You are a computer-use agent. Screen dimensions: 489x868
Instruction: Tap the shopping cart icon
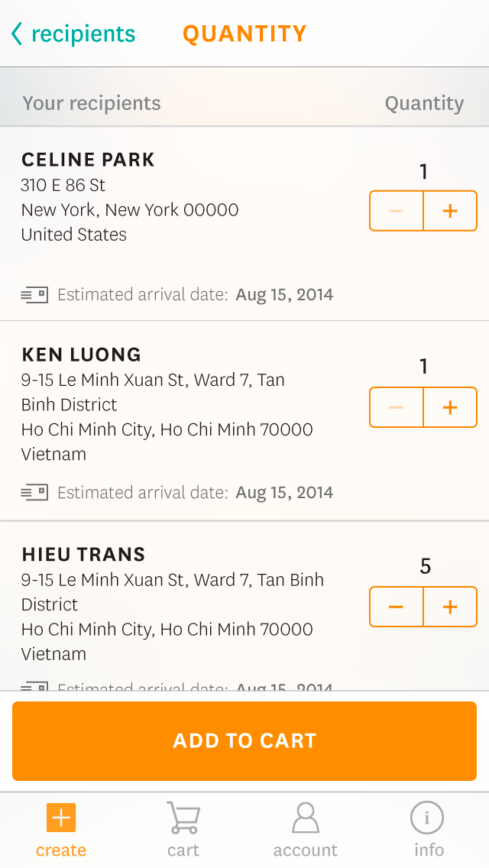[183, 818]
